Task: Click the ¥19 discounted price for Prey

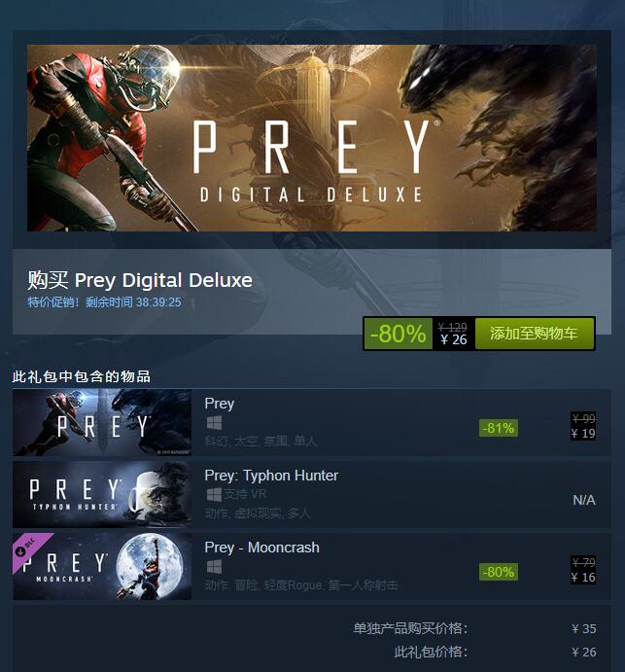Action: [x=583, y=434]
